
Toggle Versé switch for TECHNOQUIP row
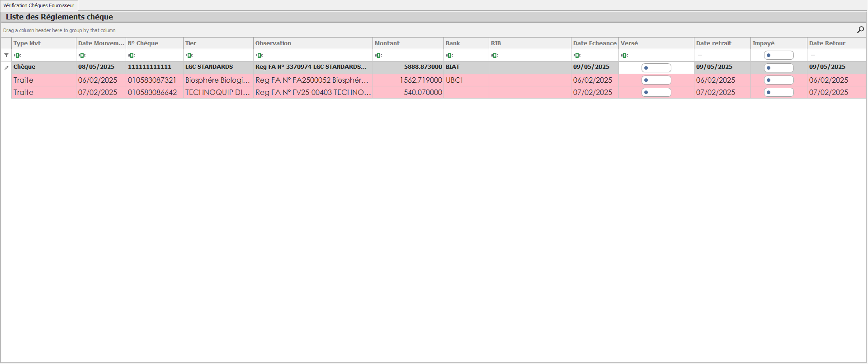tap(656, 92)
